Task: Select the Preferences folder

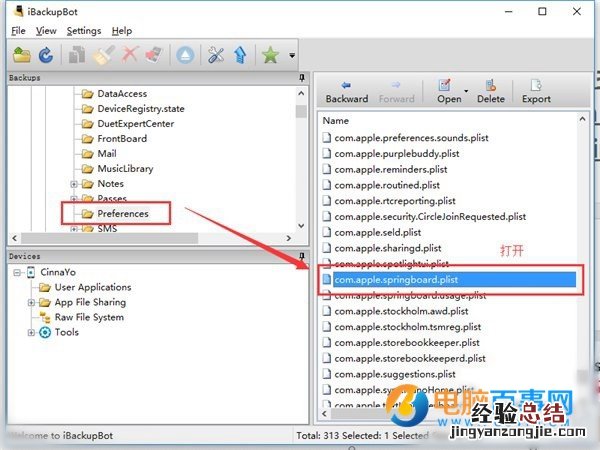Action: (122, 214)
